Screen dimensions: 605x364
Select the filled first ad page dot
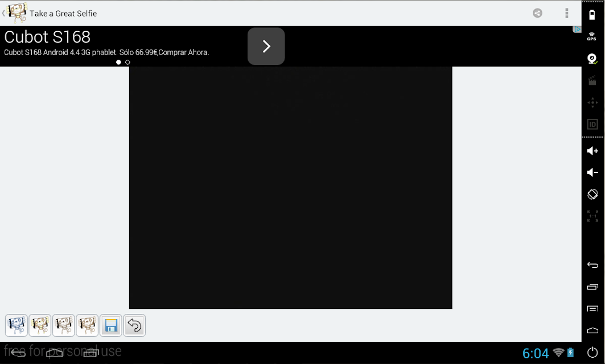(x=118, y=62)
